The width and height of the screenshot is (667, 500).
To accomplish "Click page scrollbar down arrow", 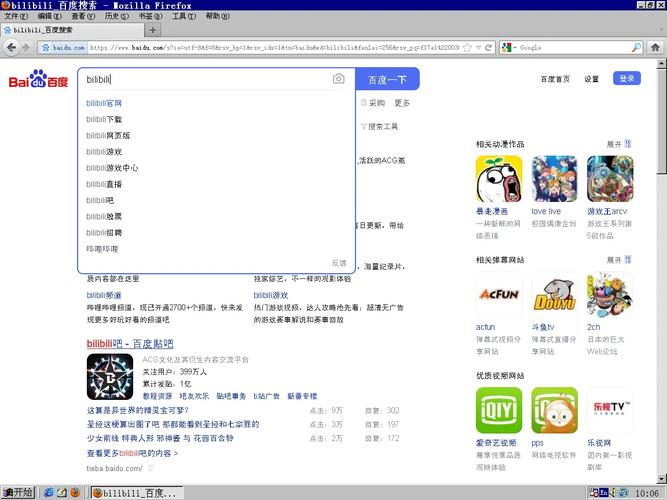I will pyautogui.click(x=661, y=478).
